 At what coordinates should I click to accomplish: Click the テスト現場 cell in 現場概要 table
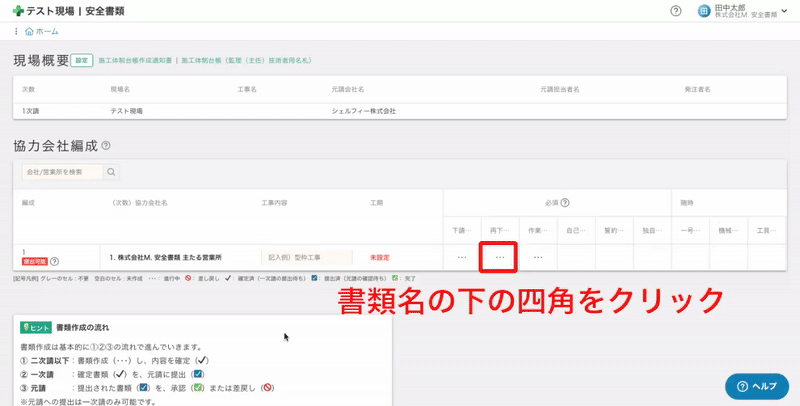127,111
